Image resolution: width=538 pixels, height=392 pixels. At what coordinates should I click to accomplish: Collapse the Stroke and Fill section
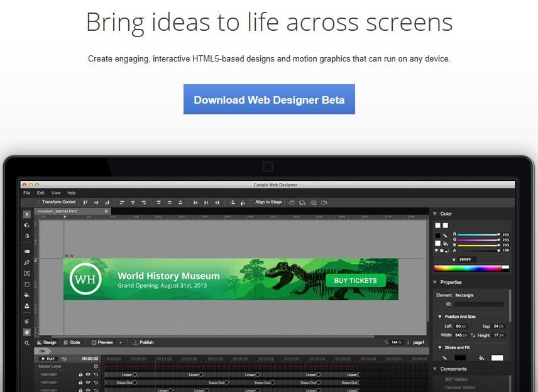click(x=440, y=347)
